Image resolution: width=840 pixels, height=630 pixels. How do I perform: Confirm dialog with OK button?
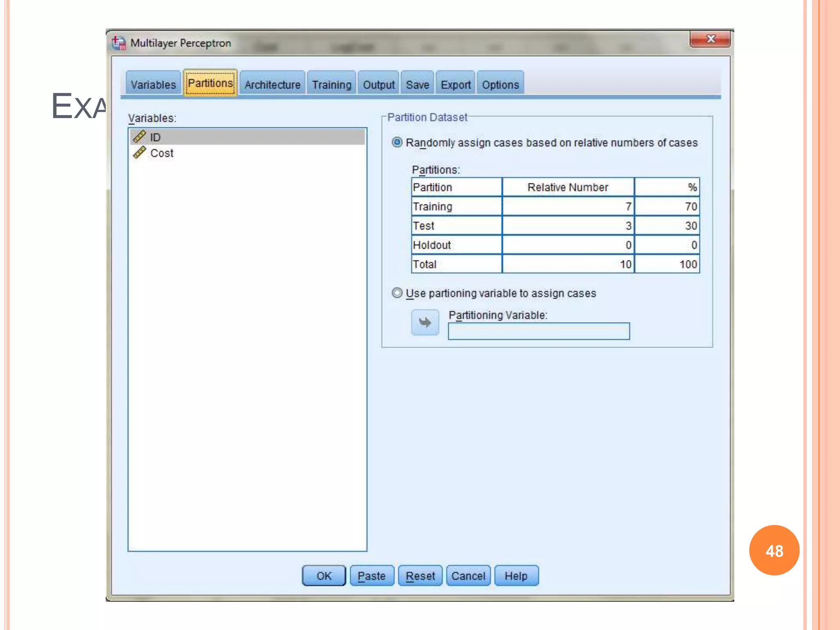pos(324,575)
